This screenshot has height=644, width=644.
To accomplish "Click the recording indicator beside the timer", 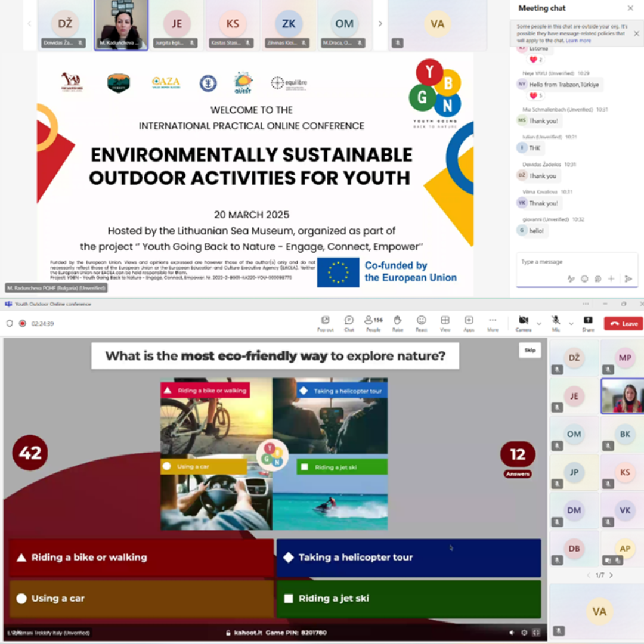I will [23, 323].
